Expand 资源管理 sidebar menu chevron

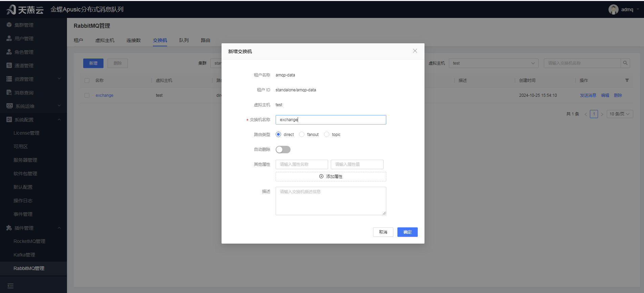click(59, 78)
